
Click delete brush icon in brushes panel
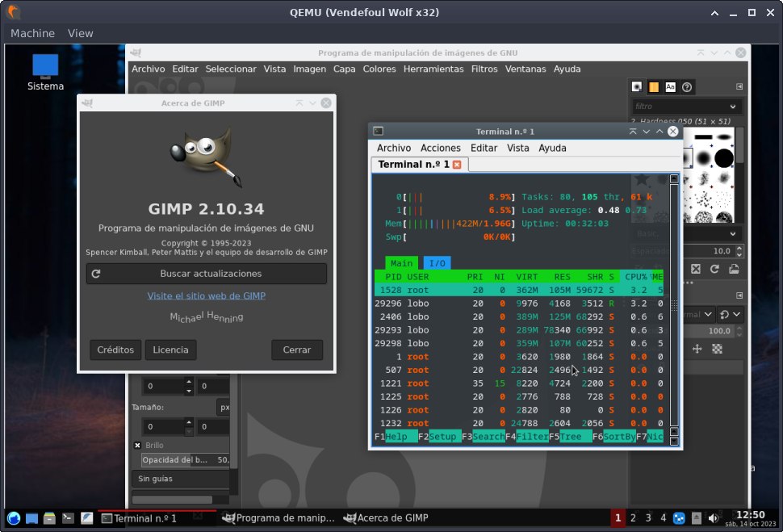[696, 270]
